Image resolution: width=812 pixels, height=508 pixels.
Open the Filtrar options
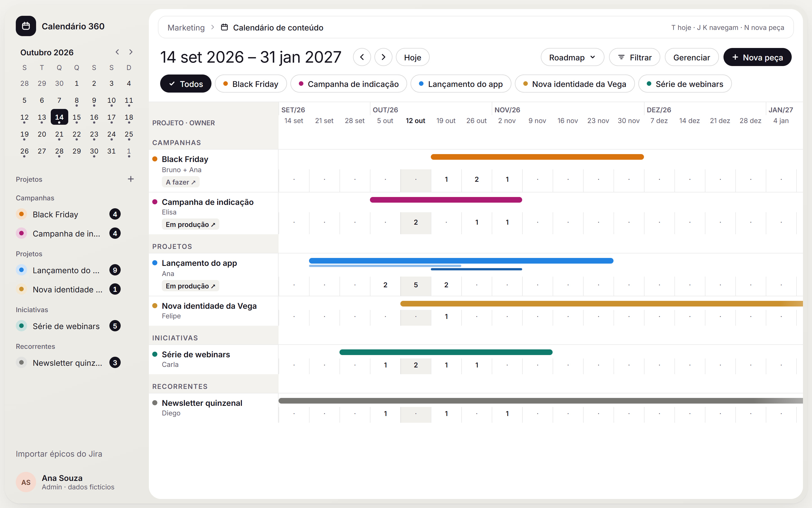click(x=634, y=57)
